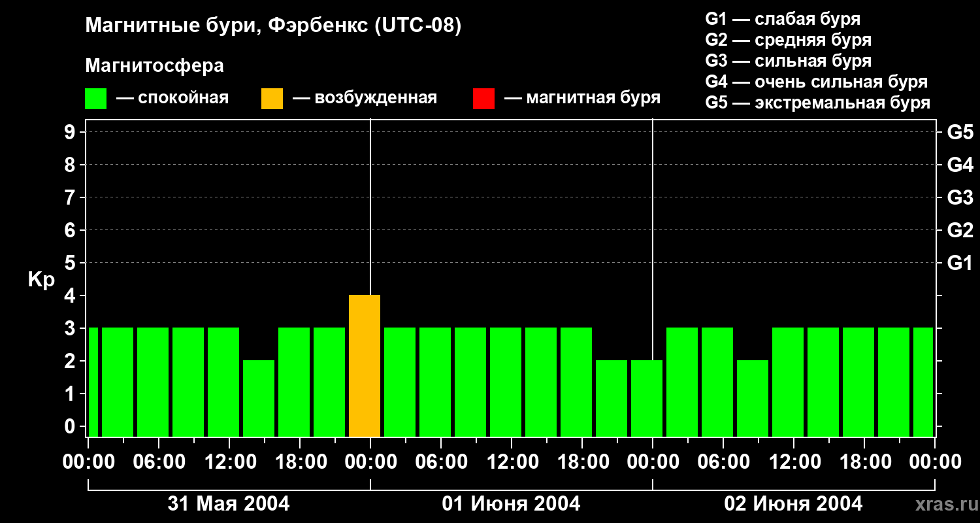Click the 9 on the Kp axis
Viewport: 980px width, 523px height.
[71, 132]
